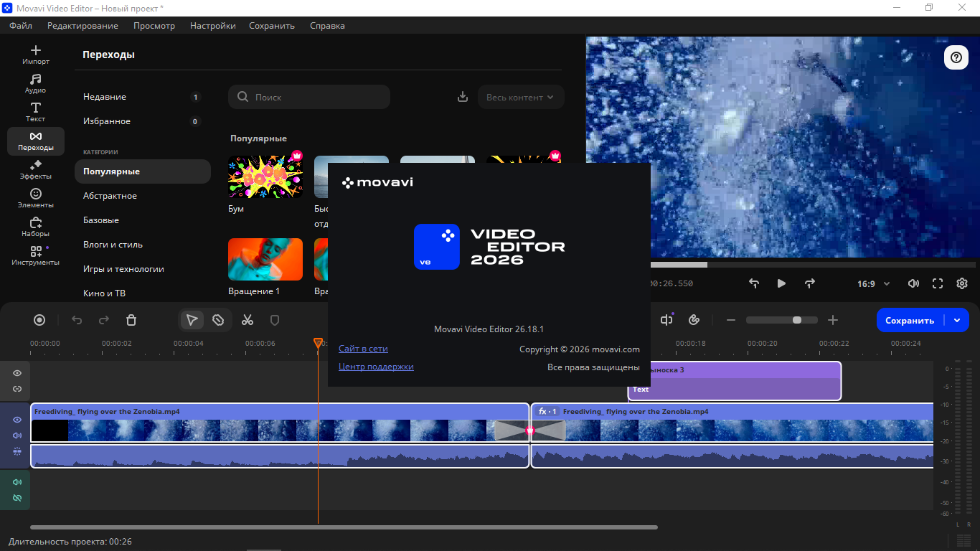Viewport: 980px width, 551px height.
Task: Click the swirl icon on the timeline toolbar
Action: [694, 320]
